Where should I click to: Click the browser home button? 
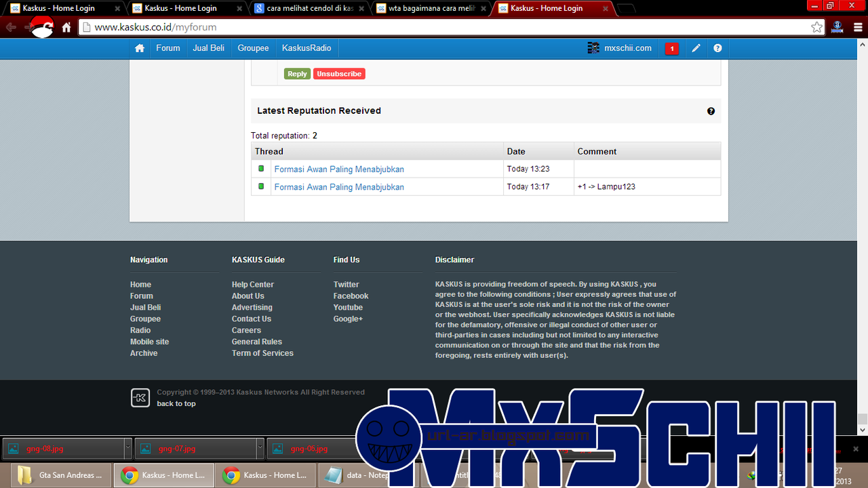coord(66,28)
